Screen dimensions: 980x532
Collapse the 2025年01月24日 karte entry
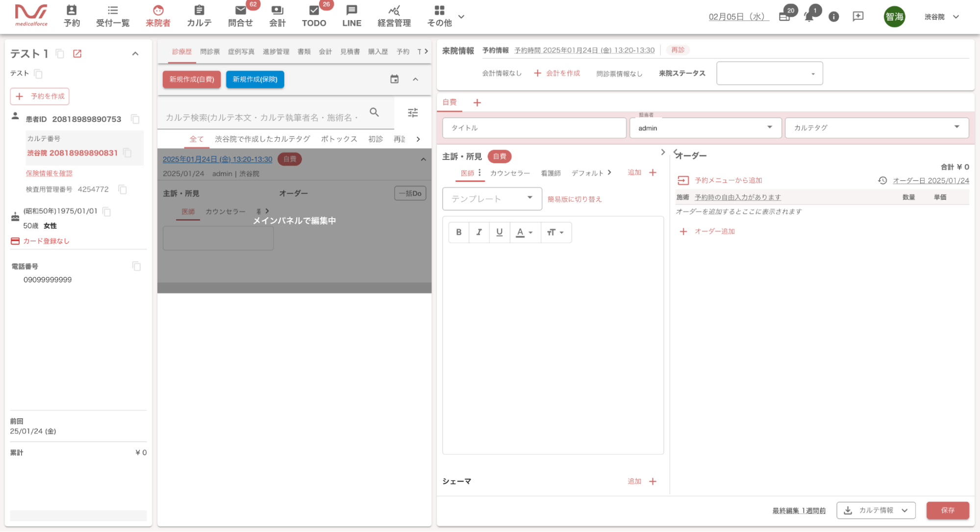423,159
